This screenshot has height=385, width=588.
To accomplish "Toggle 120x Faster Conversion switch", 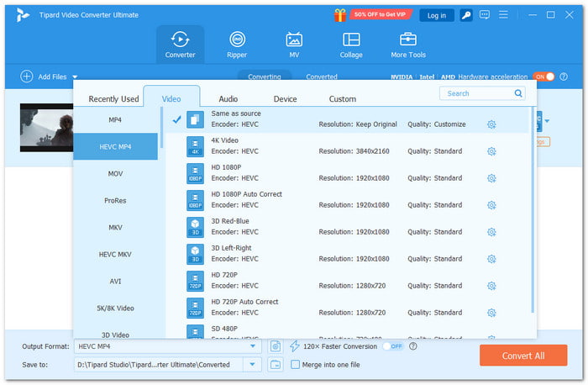I will tap(392, 346).
